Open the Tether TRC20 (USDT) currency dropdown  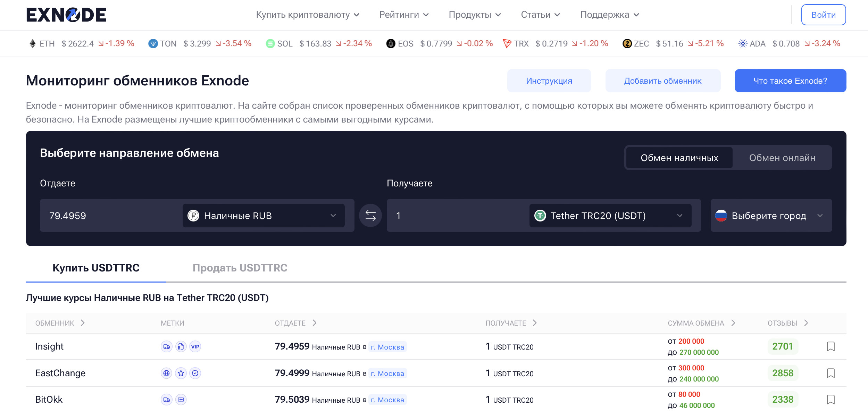click(610, 216)
